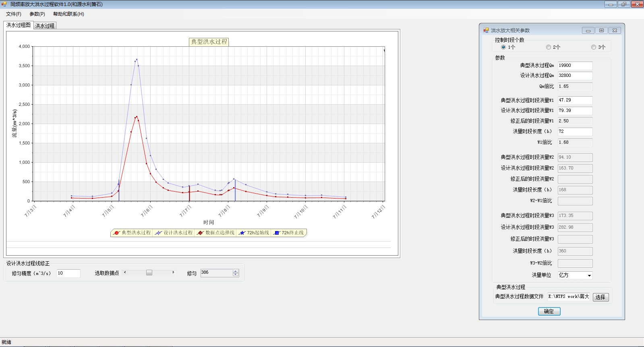Click the 修正后的时段洪量W1 value 2.50
This screenshot has width=644, height=347.
click(x=575, y=121)
